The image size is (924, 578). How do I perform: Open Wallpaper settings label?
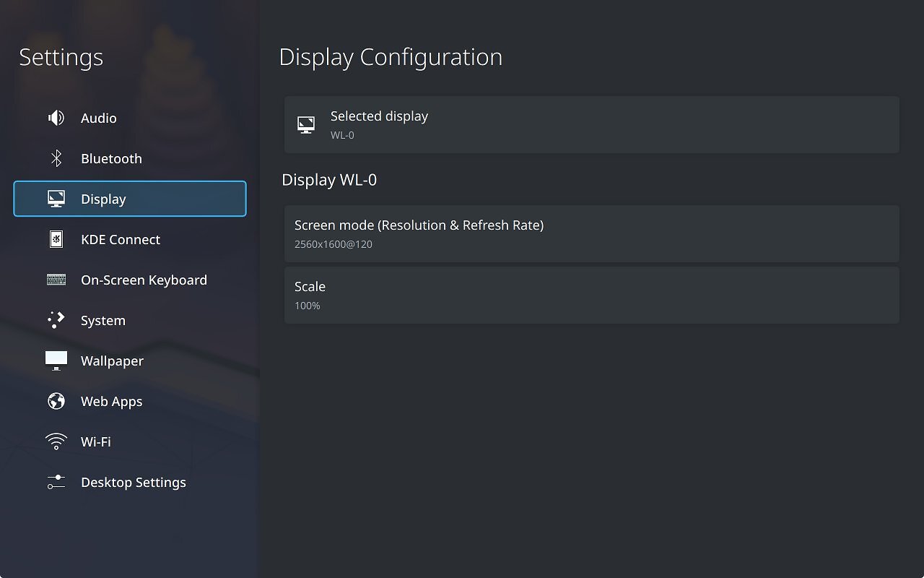pyautogui.click(x=112, y=361)
